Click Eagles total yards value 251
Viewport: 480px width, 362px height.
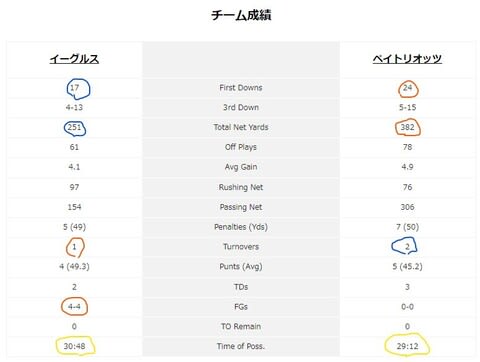tap(74, 127)
